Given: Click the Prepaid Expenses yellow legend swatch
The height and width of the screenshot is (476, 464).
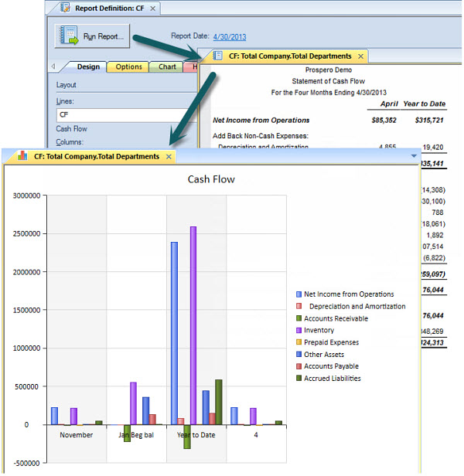Looking at the screenshot, I should click(299, 342).
